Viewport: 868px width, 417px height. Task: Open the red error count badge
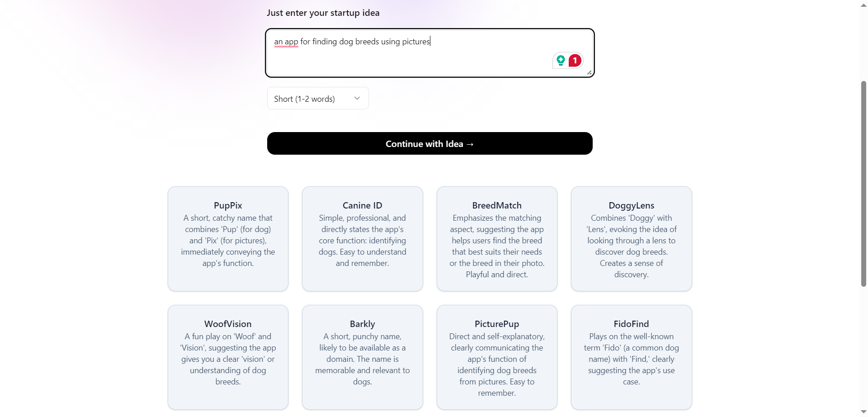[575, 60]
